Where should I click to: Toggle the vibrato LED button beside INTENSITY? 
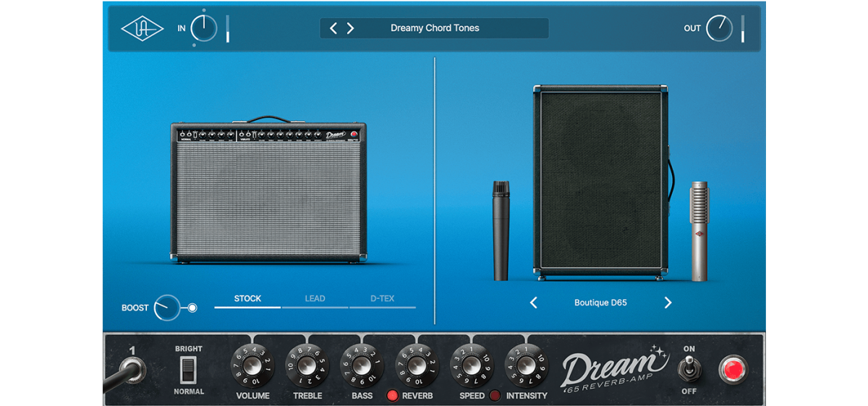(x=495, y=395)
